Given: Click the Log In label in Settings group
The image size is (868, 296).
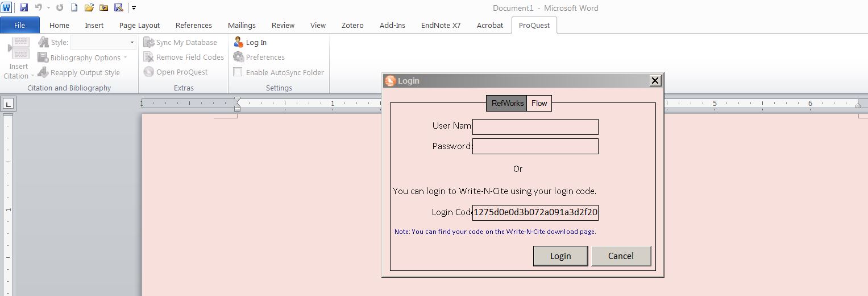Looking at the screenshot, I should point(256,43).
